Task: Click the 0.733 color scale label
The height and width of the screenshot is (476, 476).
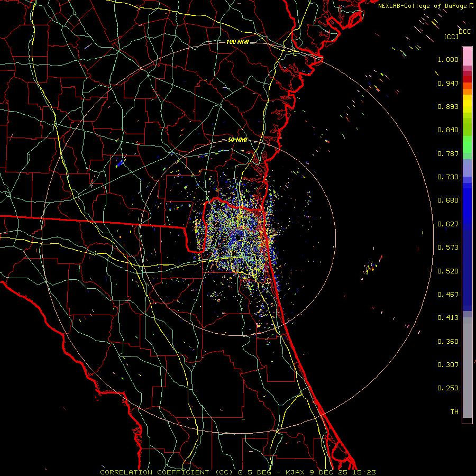Action: point(448,177)
